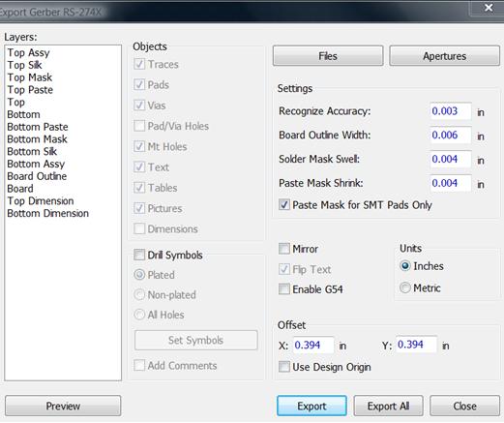504x423 pixels.
Task: Click the Export All button
Action: [388, 406]
